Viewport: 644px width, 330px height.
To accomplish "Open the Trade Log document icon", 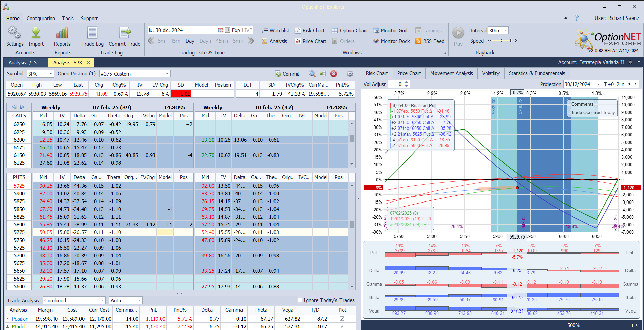I will click(x=92, y=33).
